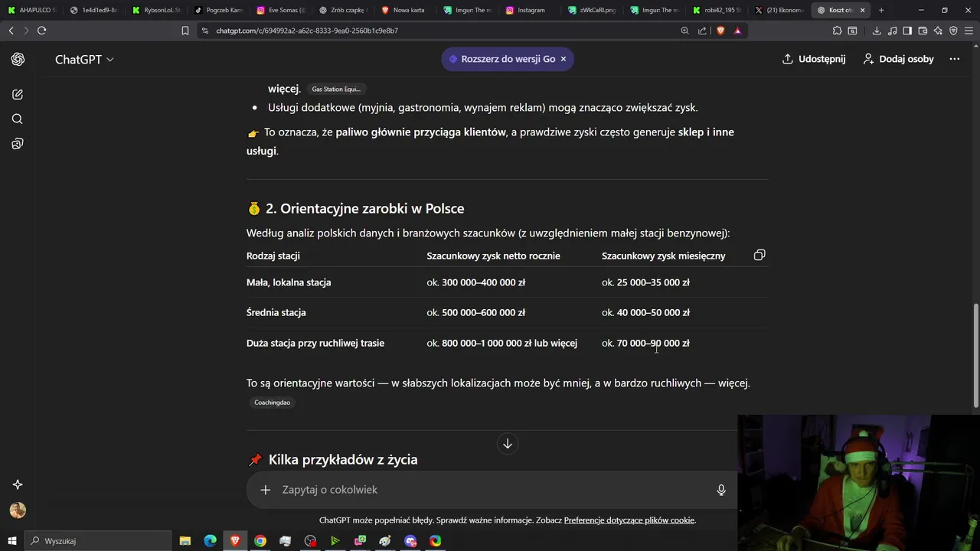
Task: Bookmark this page with the bookmark icon
Action: [185, 31]
